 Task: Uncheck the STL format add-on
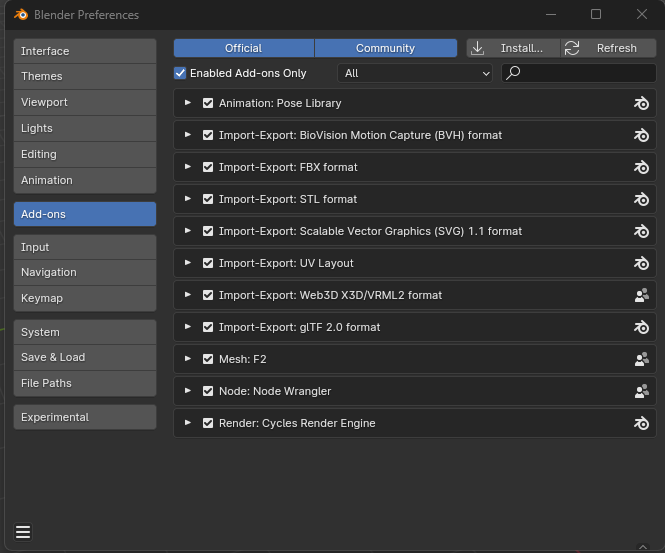(x=208, y=199)
